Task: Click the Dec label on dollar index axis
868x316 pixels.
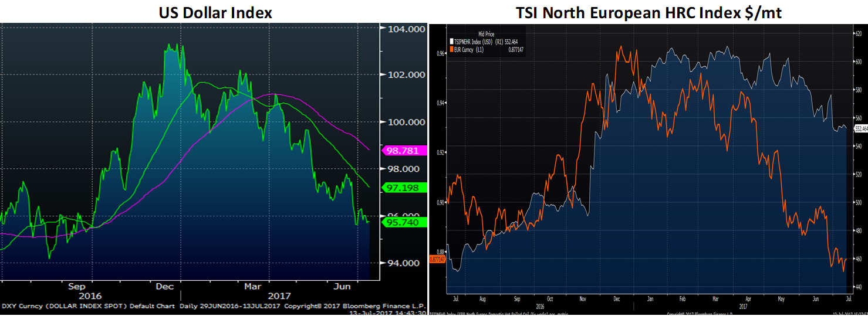Action: pyautogui.click(x=166, y=286)
